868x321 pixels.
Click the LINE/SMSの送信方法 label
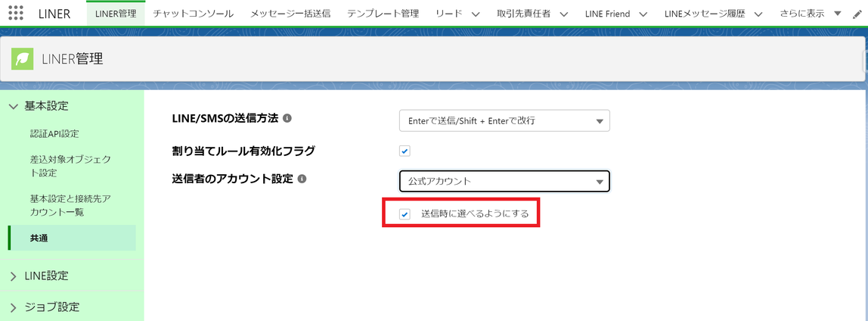pyautogui.click(x=226, y=119)
